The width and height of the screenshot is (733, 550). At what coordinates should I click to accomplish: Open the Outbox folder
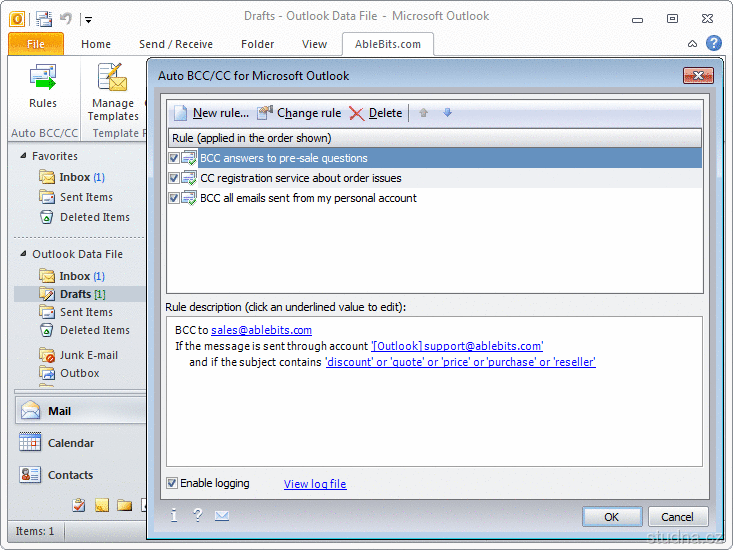tap(69, 373)
